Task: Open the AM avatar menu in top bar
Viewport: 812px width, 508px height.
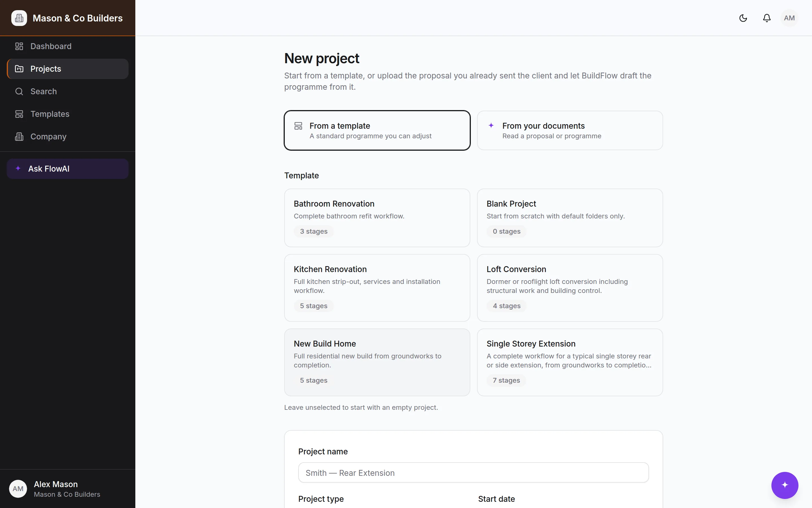Action: pyautogui.click(x=789, y=18)
